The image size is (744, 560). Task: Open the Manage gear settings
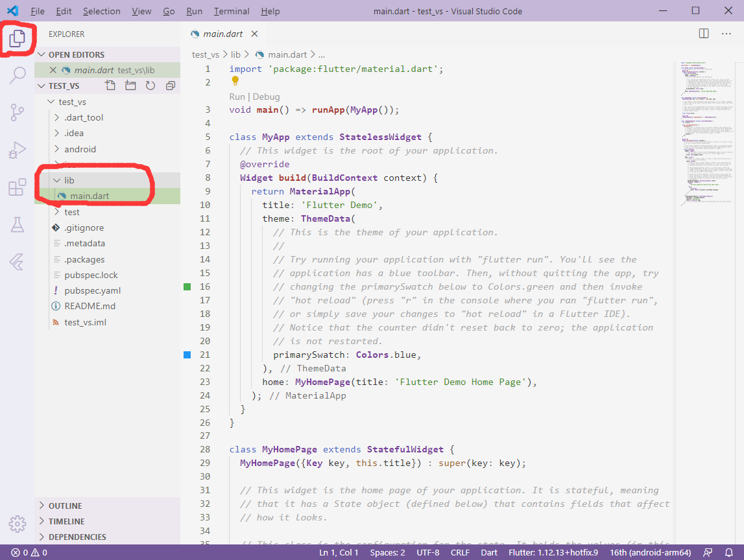click(17, 524)
